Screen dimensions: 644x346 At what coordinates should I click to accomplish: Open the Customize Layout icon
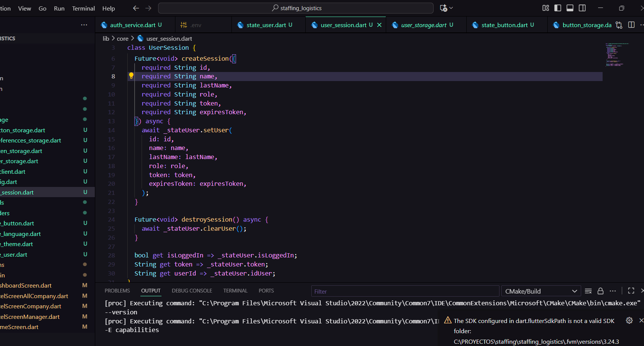[545, 8]
